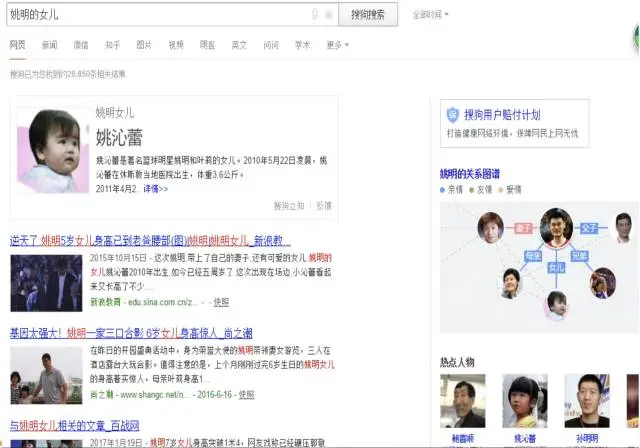Viewport: 640px width, 448px height.
Task: Click the thumbnail of the 新浪教育 result
Action: pyautogui.click(x=46, y=283)
